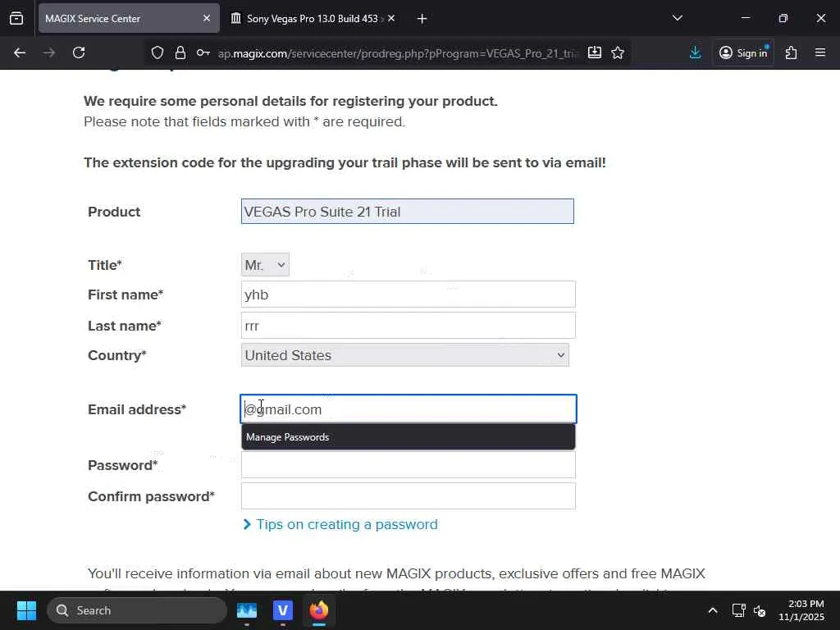This screenshot has width=840, height=630.
Task: Open saved password key icon in address bar
Action: 203,52
